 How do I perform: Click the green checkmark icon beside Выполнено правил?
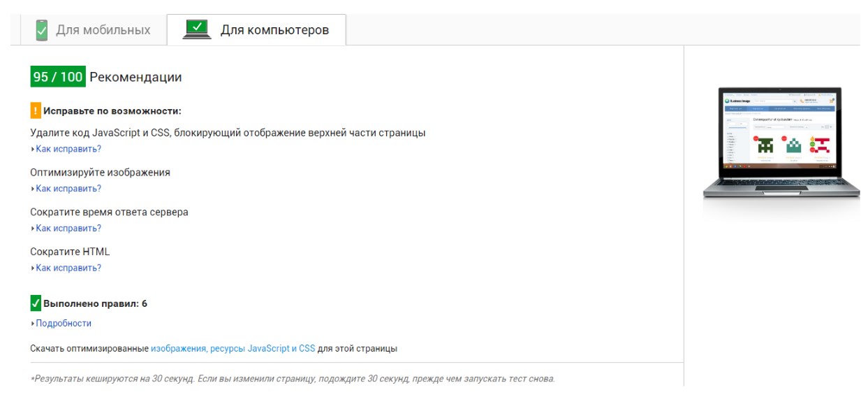pyautogui.click(x=36, y=303)
